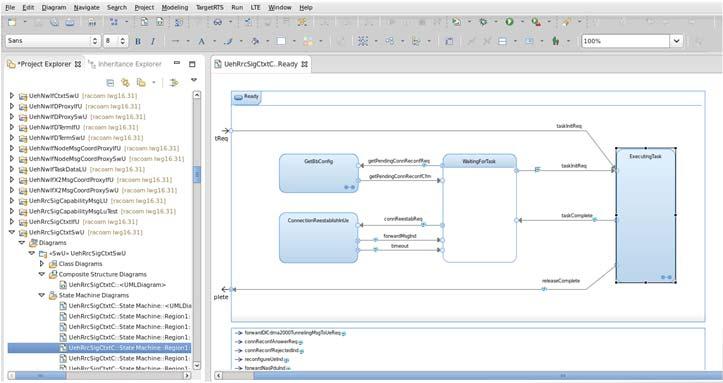Collapse the State Machine Diagrams folder
This screenshot has height=383, width=723.
pyautogui.click(x=42, y=295)
